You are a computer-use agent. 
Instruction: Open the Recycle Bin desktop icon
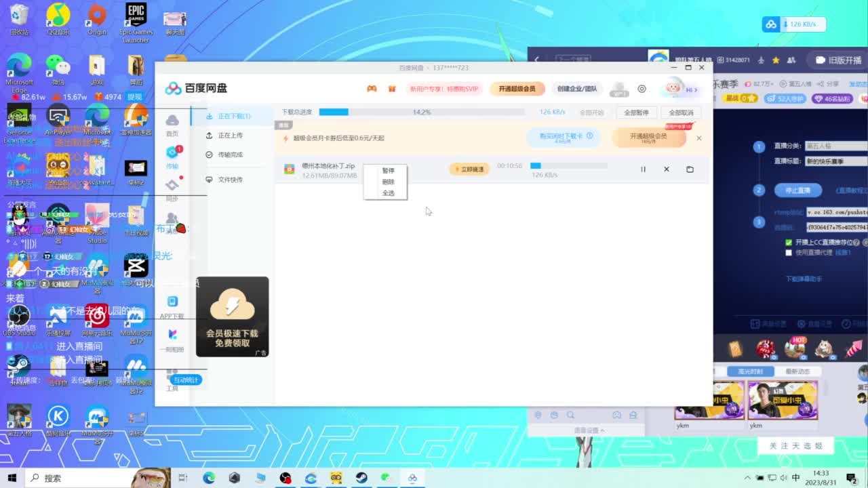pyautogui.click(x=19, y=19)
